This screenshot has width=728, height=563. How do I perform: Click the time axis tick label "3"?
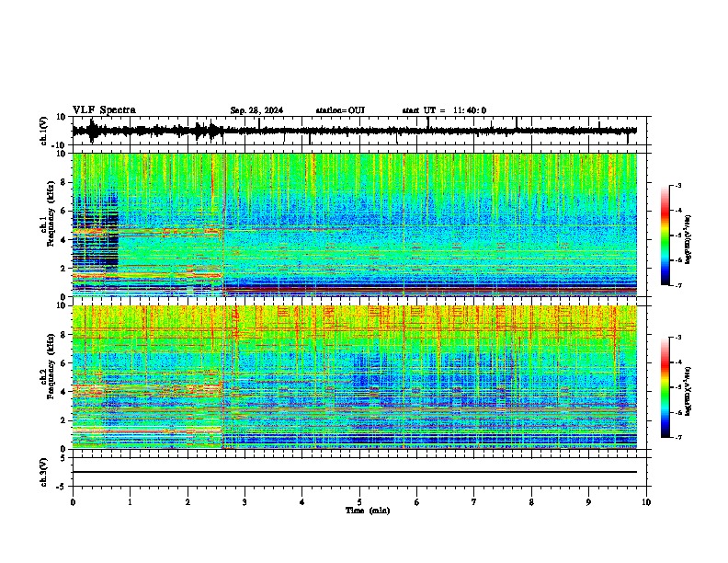click(x=245, y=502)
